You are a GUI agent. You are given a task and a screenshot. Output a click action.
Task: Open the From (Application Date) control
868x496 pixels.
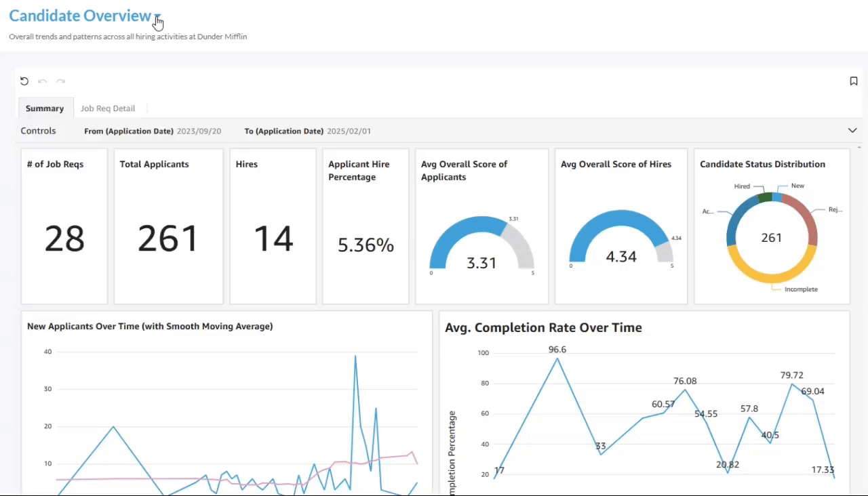(153, 131)
